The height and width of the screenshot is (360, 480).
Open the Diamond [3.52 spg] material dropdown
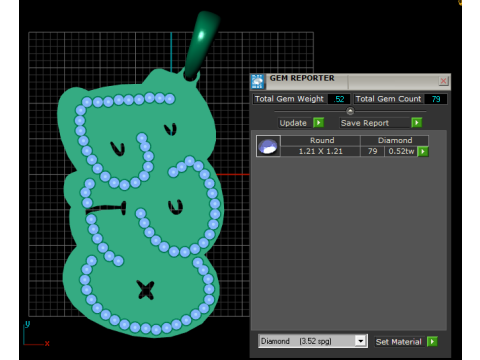point(360,341)
